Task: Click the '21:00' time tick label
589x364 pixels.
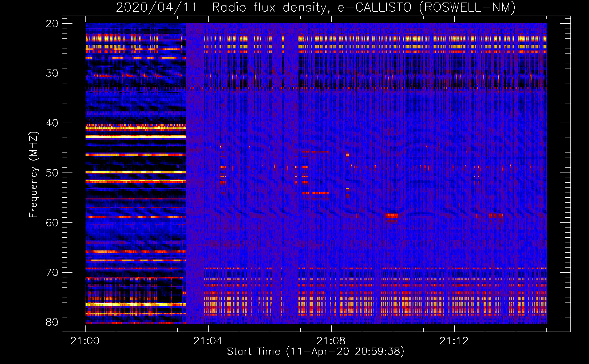Action: [85, 341]
